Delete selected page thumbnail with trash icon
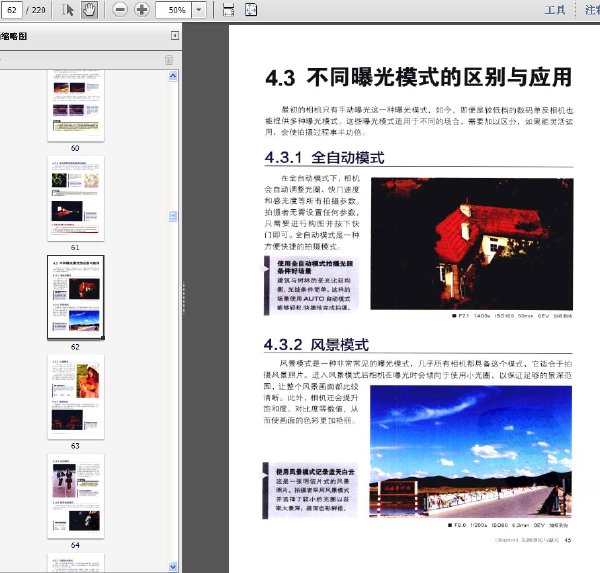This screenshot has height=573, width=600. (x=169, y=60)
